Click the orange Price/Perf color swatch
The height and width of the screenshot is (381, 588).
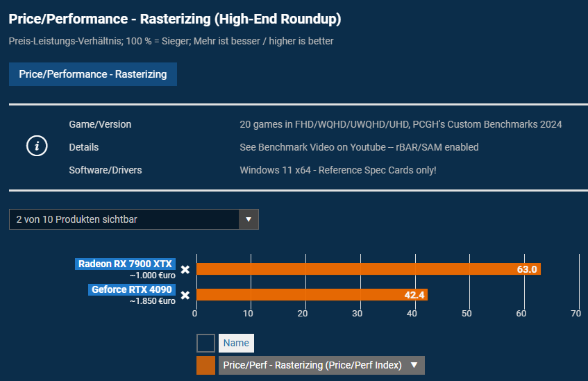[206, 366]
